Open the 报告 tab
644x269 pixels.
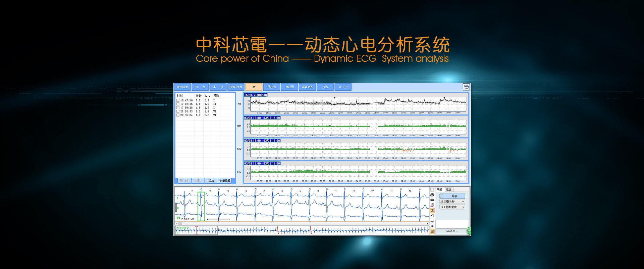(325, 87)
